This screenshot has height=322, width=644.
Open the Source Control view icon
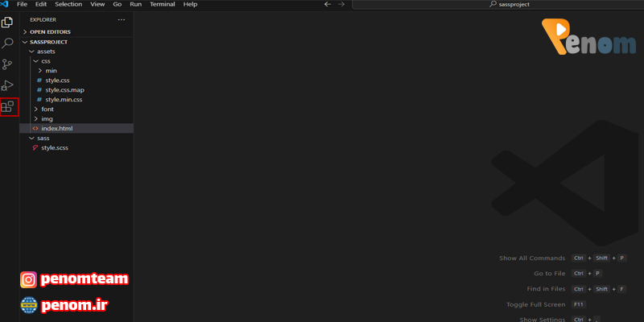tap(9, 64)
